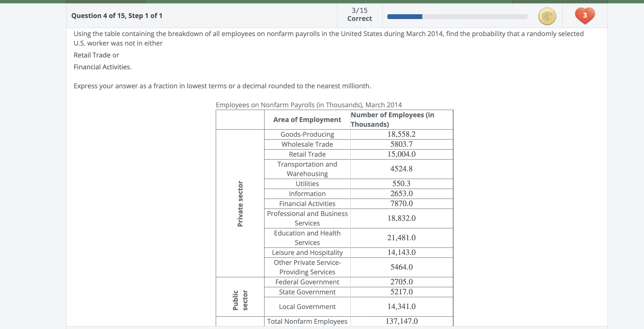The height and width of the screenshot is (329, 644).
Task: Click the 15,004.0 Retail Trade value
Action: pos(401,154)
